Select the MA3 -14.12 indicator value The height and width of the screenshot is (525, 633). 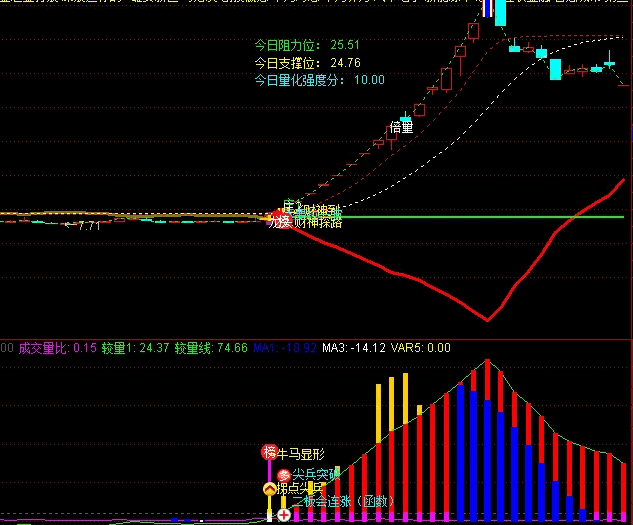(x=354, y=348)
